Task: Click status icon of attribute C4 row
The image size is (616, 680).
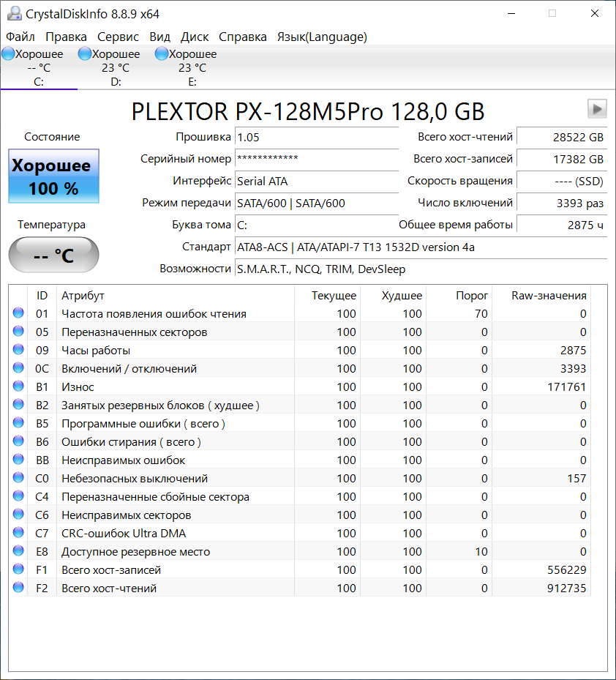Action: 18,496
